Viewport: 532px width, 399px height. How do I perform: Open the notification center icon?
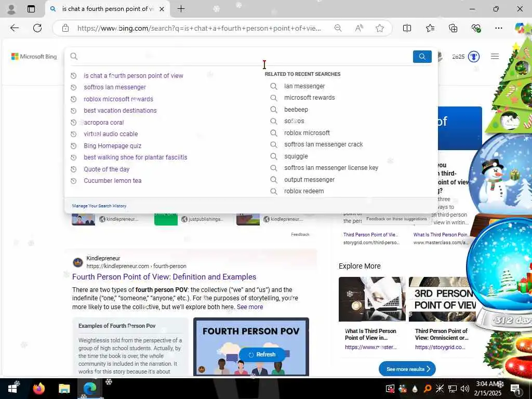(515, 389)
